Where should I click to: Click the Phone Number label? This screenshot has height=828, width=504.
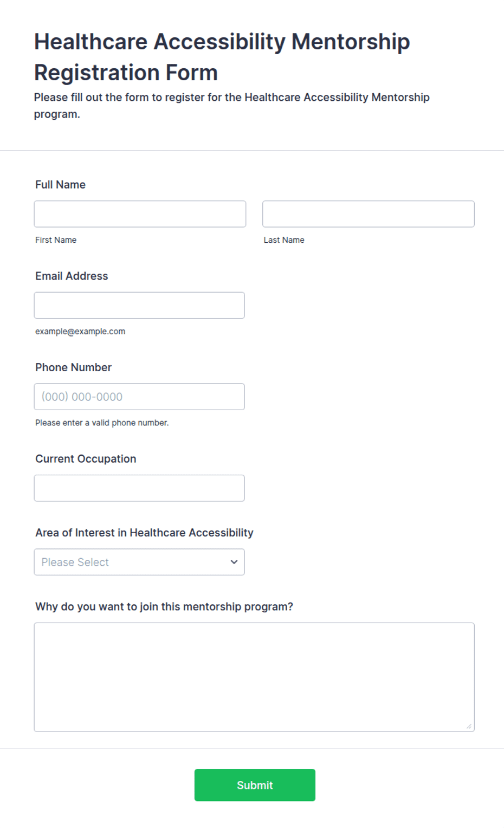point(73,367)
